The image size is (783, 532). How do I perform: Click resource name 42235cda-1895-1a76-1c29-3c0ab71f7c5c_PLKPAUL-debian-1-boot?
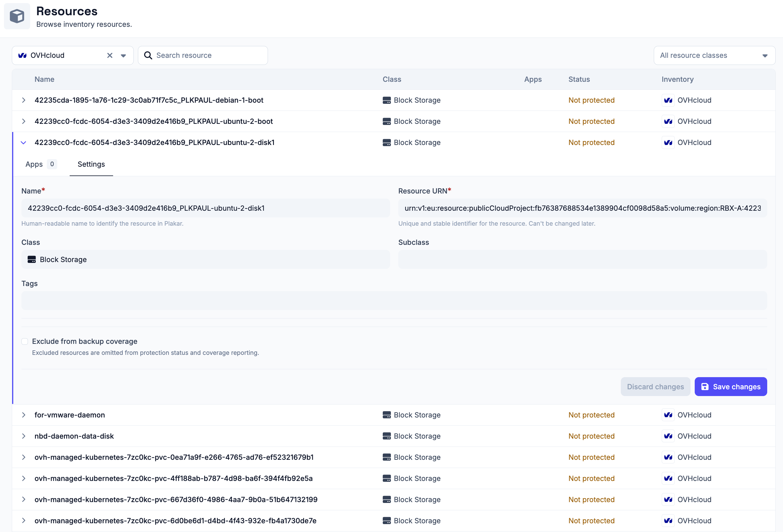pyautogui.click(x=149, y=100)
